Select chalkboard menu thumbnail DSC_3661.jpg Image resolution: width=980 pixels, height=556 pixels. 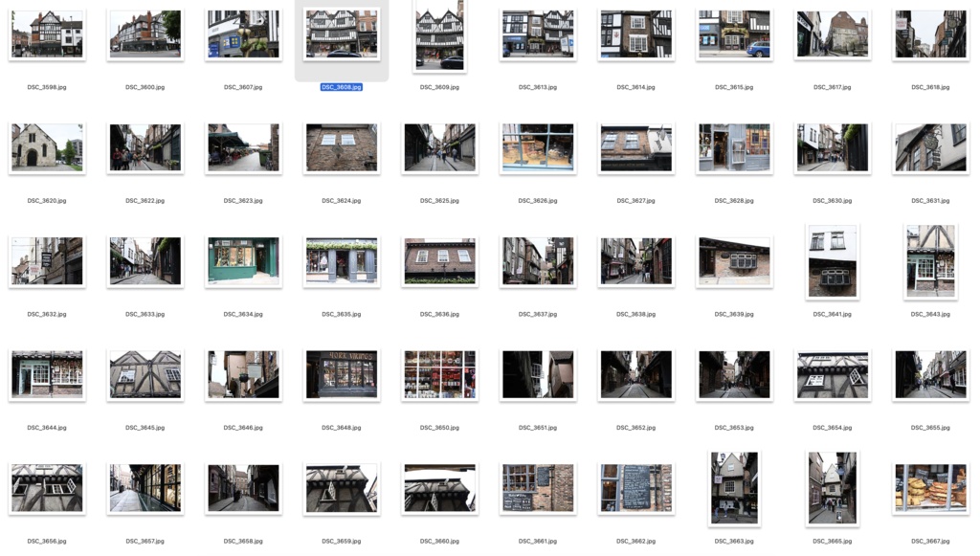pyautogui.click(x=538, y=488)
